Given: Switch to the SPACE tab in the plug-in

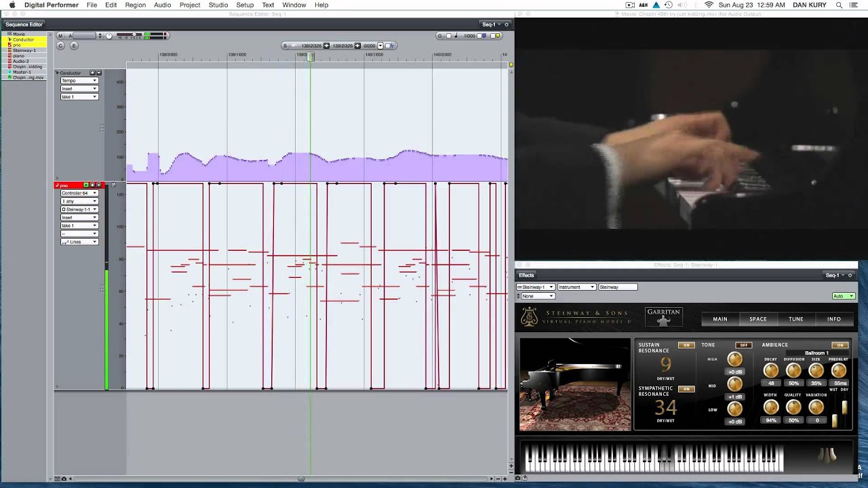Looking at the screenshot, I should [758, 319].
